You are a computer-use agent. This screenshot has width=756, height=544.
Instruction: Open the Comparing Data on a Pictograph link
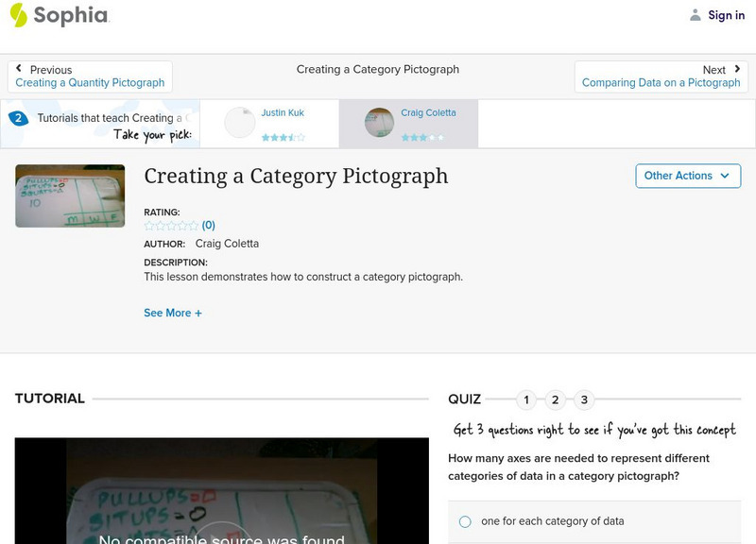click(661, 82)
